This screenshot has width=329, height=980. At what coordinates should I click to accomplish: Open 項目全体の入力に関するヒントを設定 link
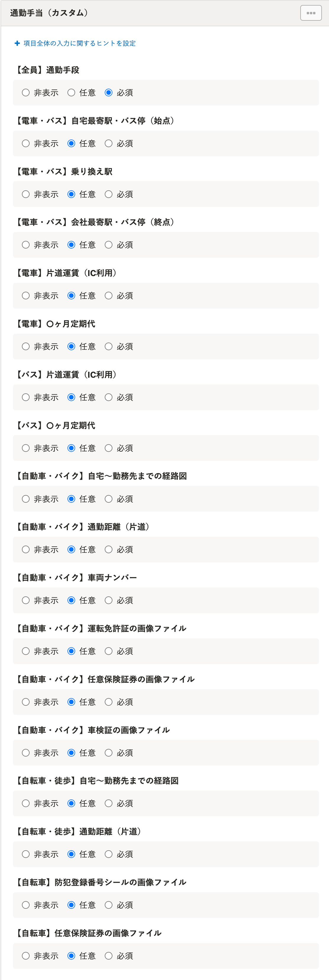pyautogui.click(x=79, y=43)
